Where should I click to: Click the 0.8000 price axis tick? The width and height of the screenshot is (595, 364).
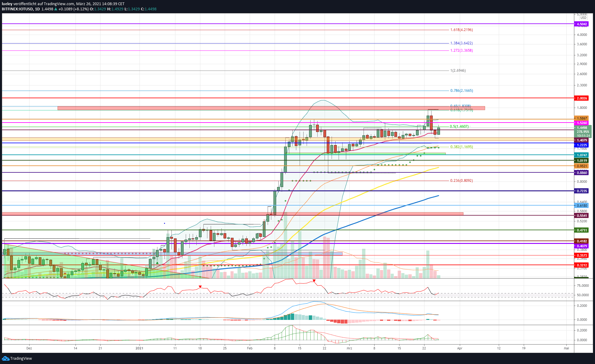click(582, 182)
